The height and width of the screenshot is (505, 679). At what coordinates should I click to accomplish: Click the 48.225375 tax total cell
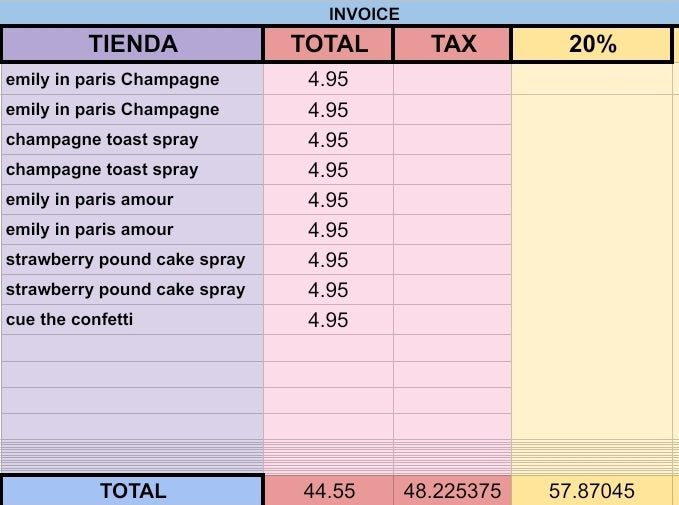tap(452, 491)
